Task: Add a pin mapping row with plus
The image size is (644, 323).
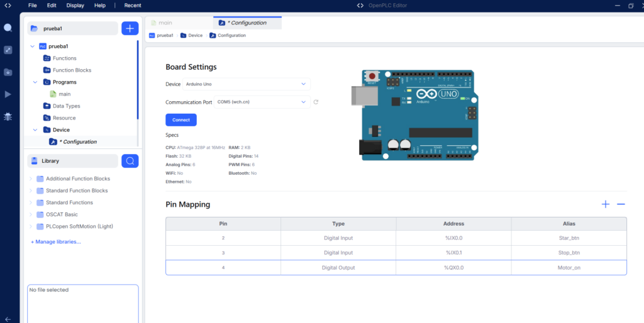Action: coord(606,204)
